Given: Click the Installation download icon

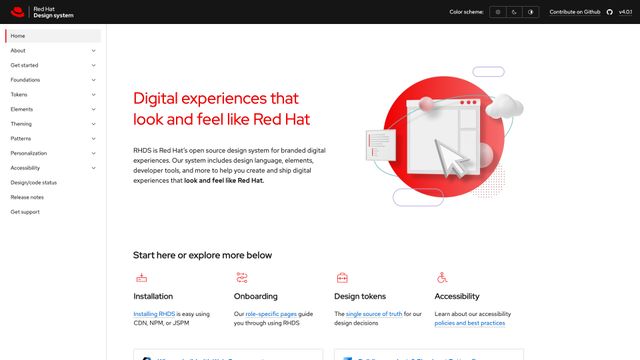Looking at the screenshot, I should pos(141,278).
